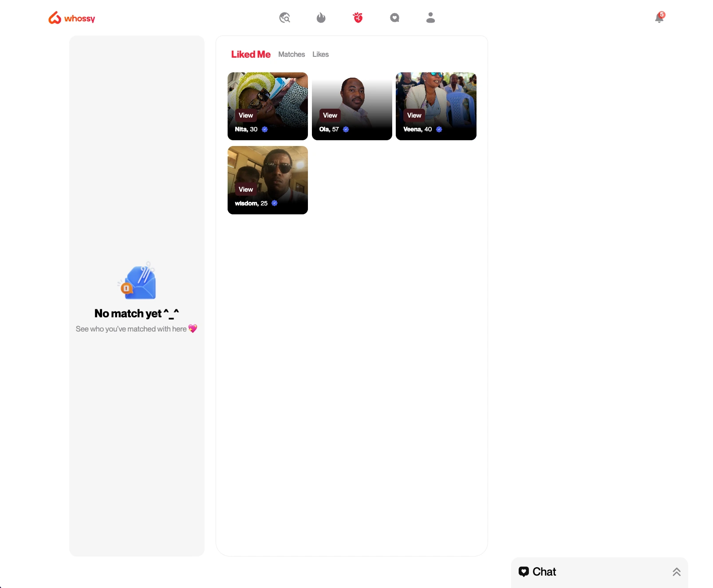Switch to the Matches tab
Screen dimensions: 713x588
[292, 54]
